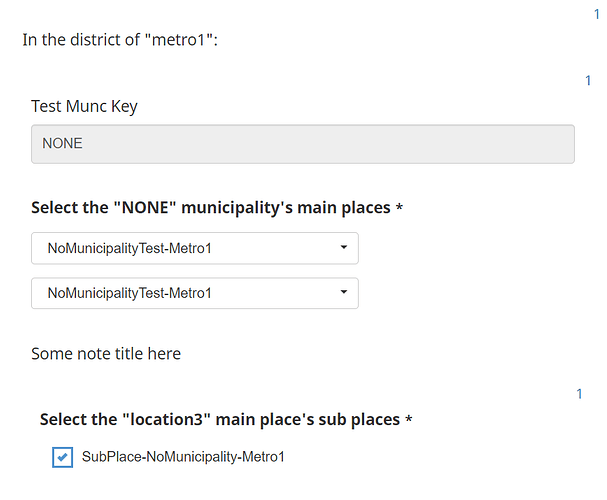The height and width of the screenshot is (500, 607).
Task: Click the "NONE" municipality's main places question label
Action: (x=210, y=208)
